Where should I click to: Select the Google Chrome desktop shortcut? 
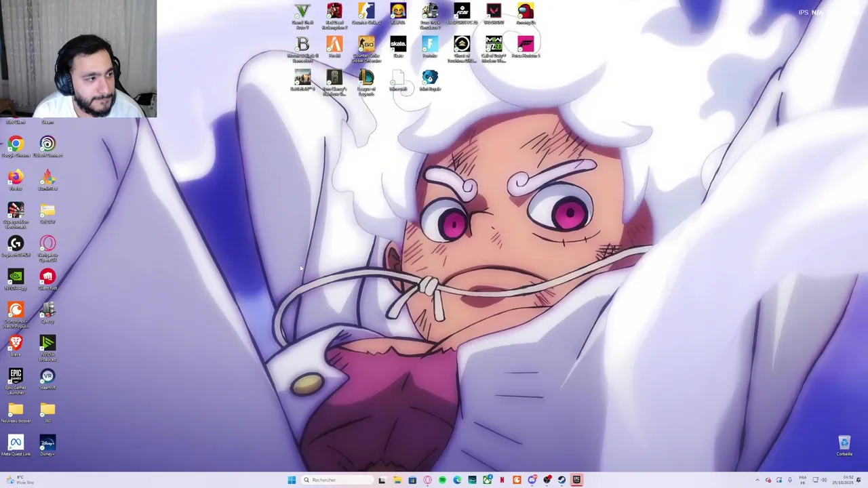pos(16,146)
